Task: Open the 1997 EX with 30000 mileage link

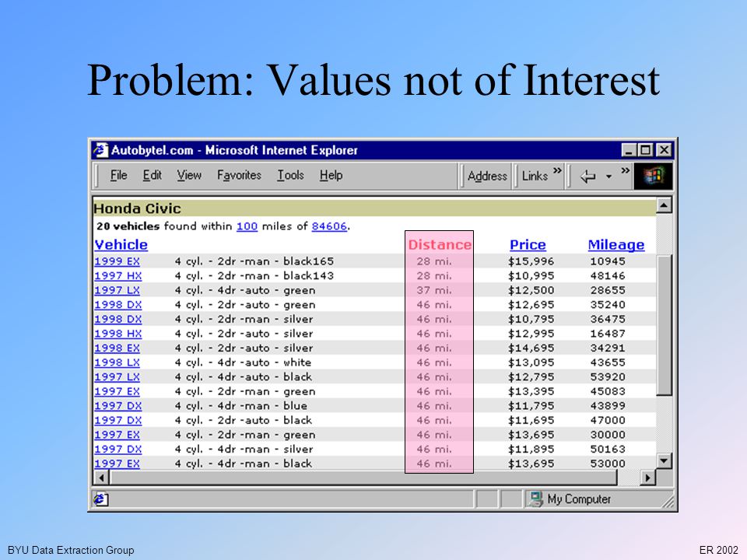Action: (117, 435)
